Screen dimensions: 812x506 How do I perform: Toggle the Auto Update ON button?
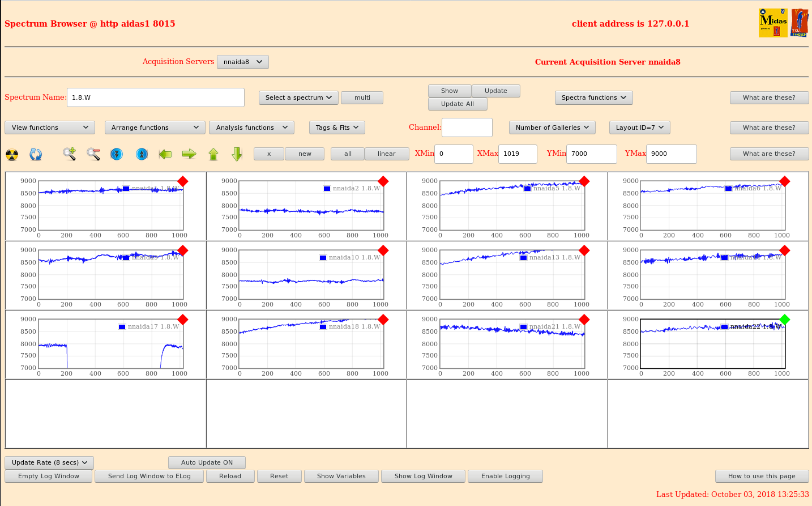click(x=207, y=462)
